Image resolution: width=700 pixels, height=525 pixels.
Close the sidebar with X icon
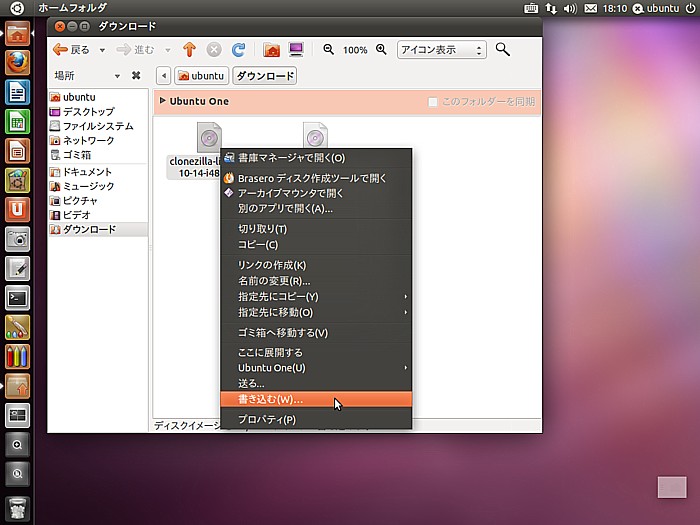pyautogui.click(x=136, y=76)
